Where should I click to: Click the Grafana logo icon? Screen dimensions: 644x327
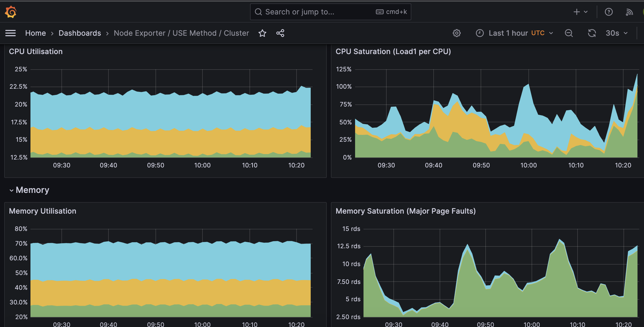click(x=11, y=12)
